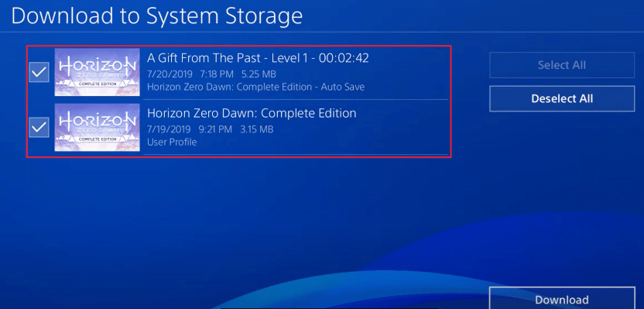Screen dimensions: 644x309
Task: Click the Select All button
Action: [562, 65]
